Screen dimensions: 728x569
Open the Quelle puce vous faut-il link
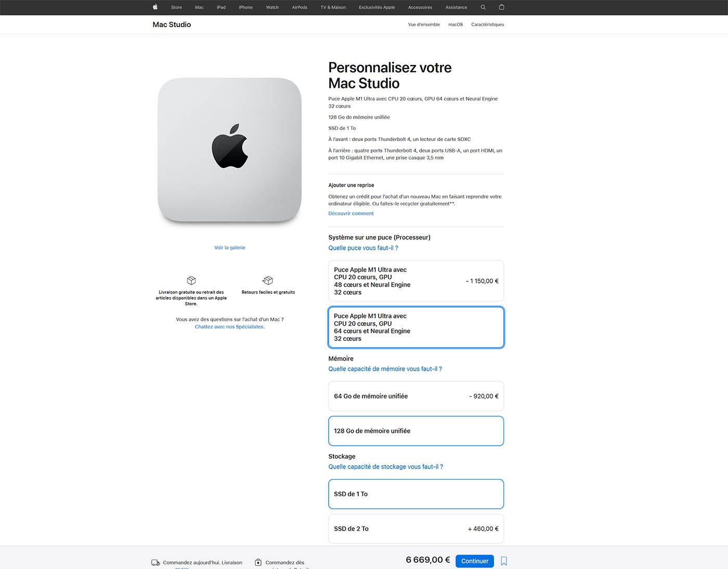[363, 248]
